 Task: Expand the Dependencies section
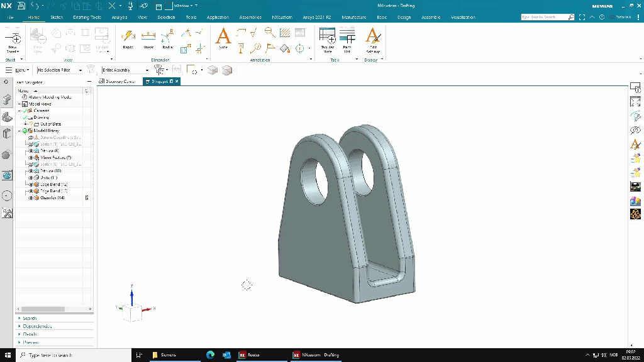tap(37, 326)
